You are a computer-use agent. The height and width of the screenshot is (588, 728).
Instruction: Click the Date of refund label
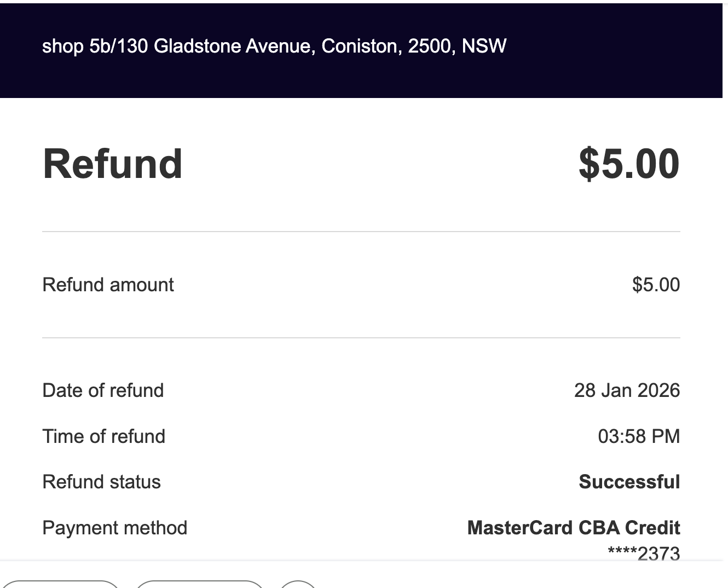coord(103,390)
